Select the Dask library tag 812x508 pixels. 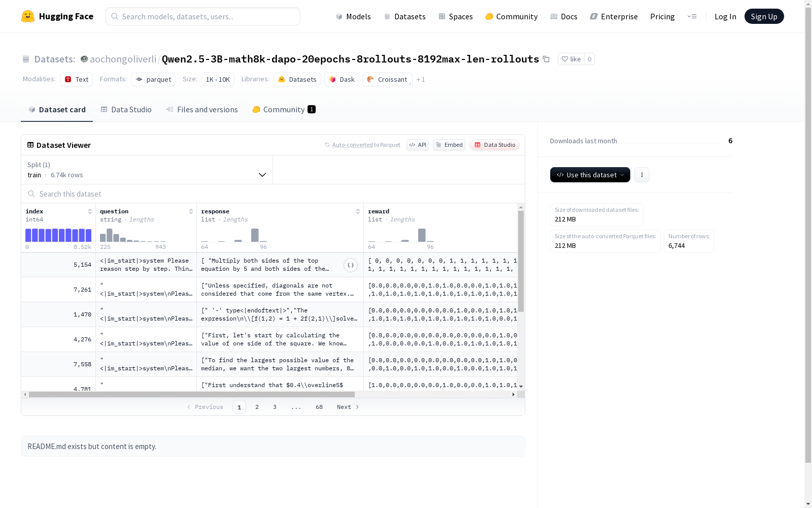[342, 79]
